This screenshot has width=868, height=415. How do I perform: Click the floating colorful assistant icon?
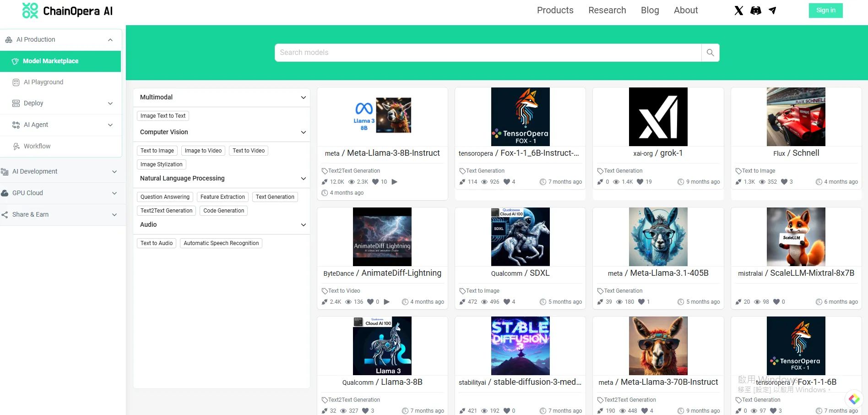point(854,399)
